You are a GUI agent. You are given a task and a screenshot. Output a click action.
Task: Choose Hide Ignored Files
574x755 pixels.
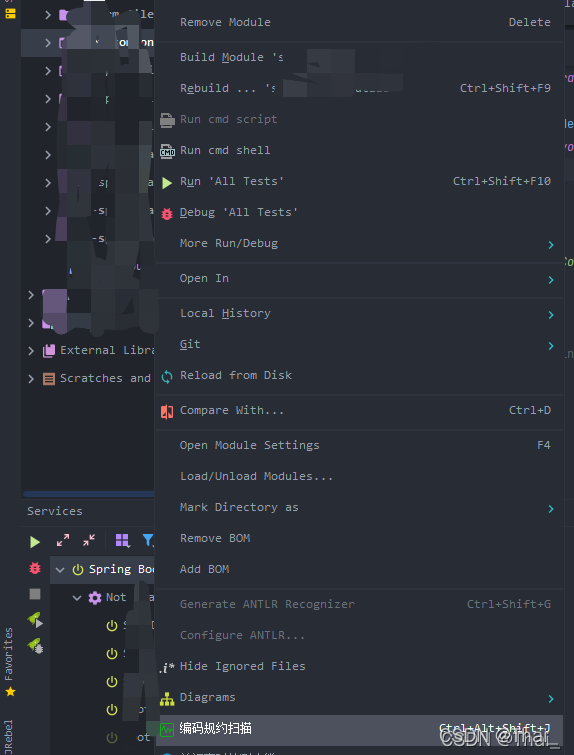[x=359, y=666]
